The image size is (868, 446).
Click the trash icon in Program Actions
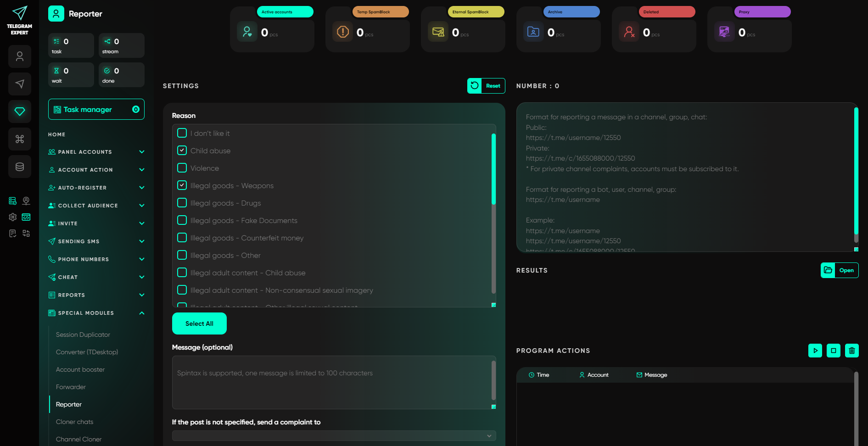(x=851, y=351)
